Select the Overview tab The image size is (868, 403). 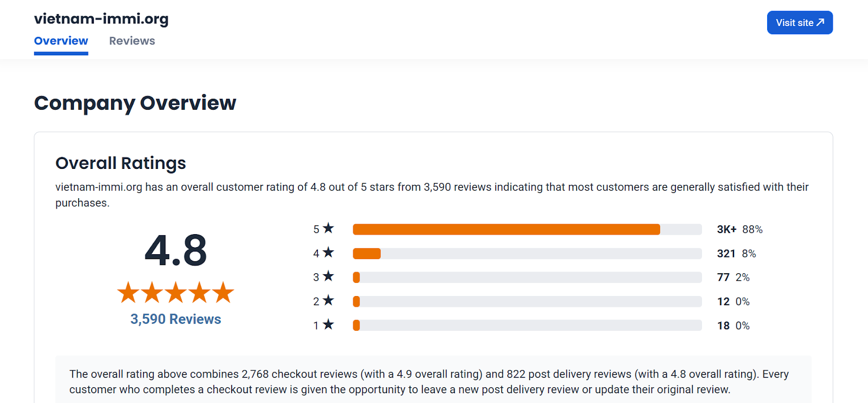point(61,41)
